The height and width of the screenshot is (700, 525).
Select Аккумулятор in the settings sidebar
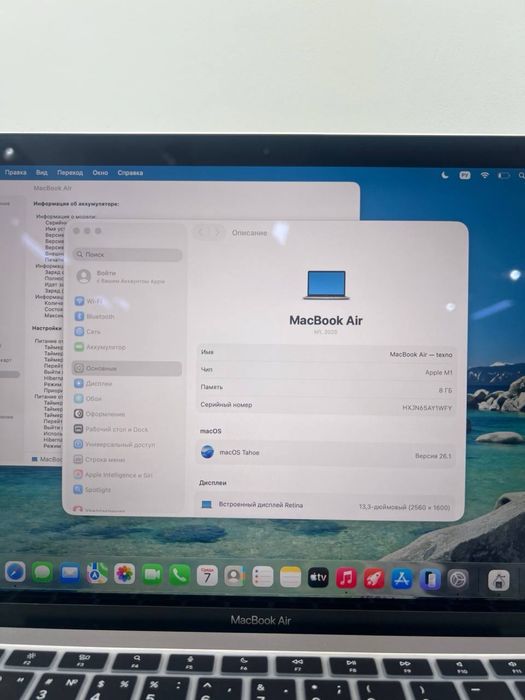coord(127,347)
